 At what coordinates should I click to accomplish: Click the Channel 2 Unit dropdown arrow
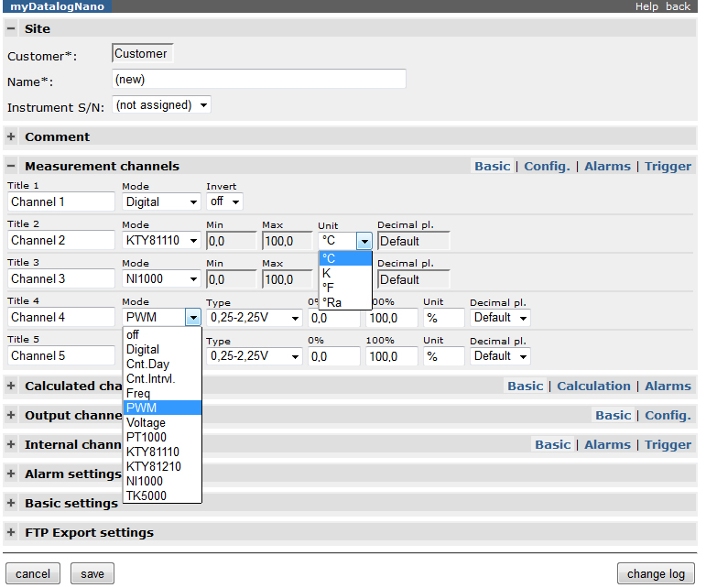364,241
